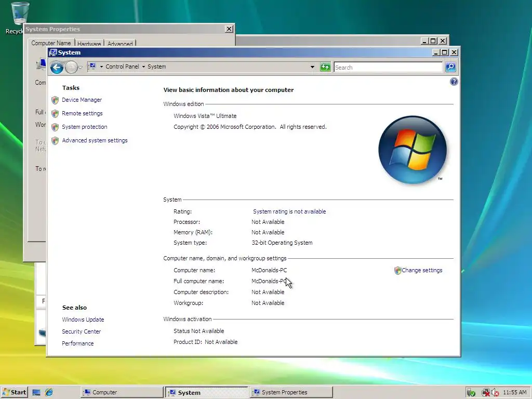Click System taskbar button
Image resolution: width=532 pixels, height=399 pixels.
[206, 393]
